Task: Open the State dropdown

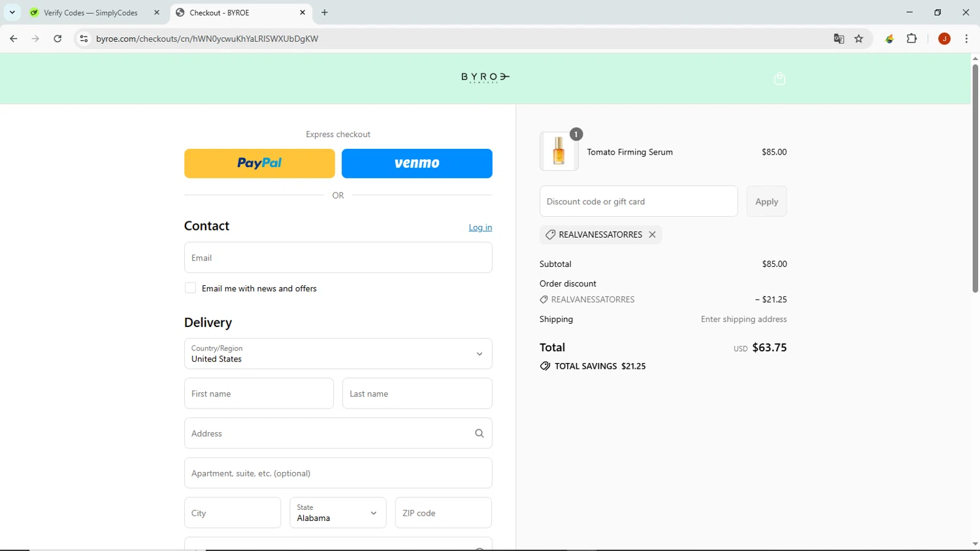Action: (x=338, y=513)
